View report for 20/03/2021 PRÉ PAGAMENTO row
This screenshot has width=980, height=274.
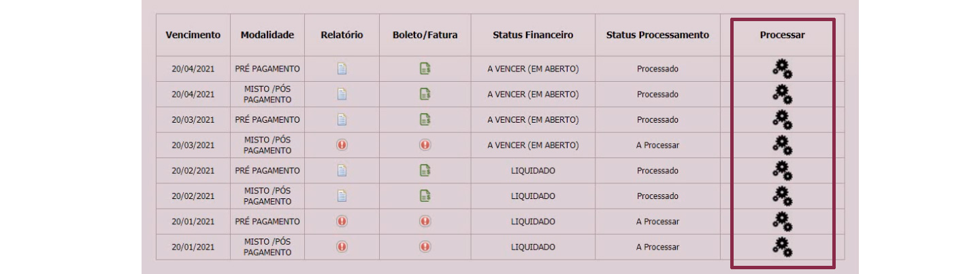(342, 119)
